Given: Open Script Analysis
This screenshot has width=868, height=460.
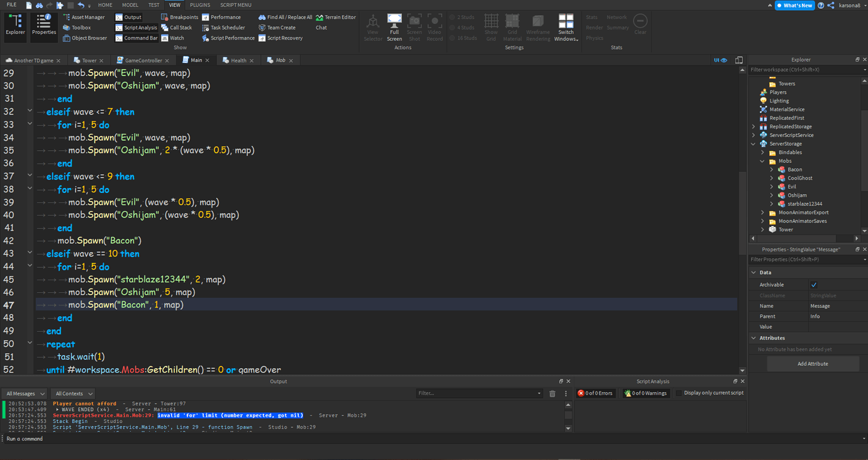Looking at the screenshot, I should click(x=136, y=28).
